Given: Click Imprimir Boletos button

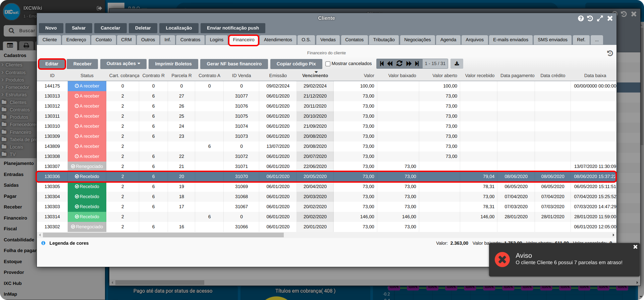Looking at the screenshot, I should 173,64.
